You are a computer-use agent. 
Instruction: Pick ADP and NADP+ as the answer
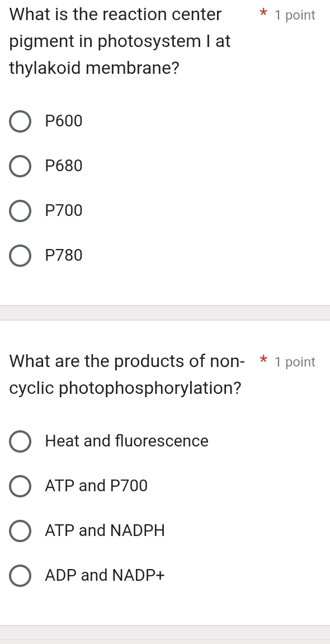(x=20, y=576)
